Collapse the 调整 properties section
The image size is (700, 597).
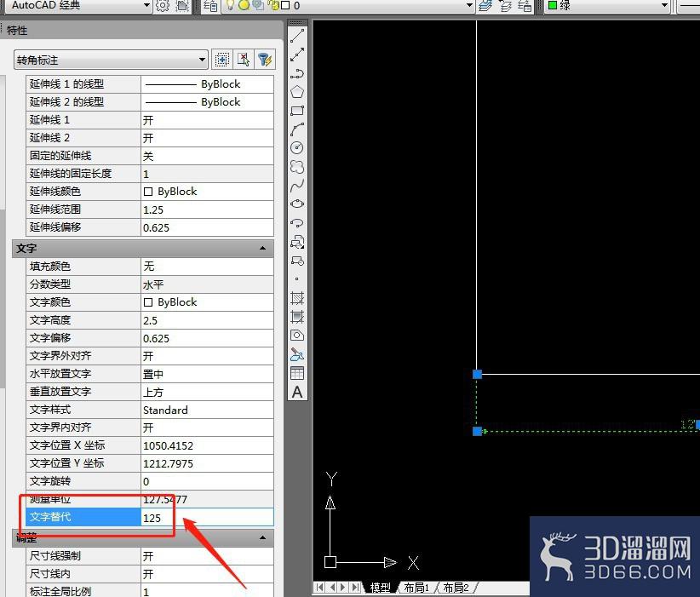pyautogui.click(x=263, y=537)
